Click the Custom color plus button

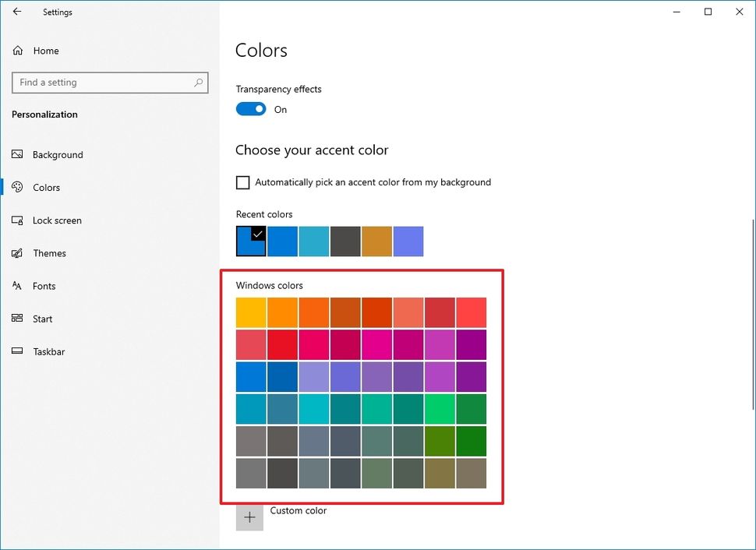tap(249, 517)
